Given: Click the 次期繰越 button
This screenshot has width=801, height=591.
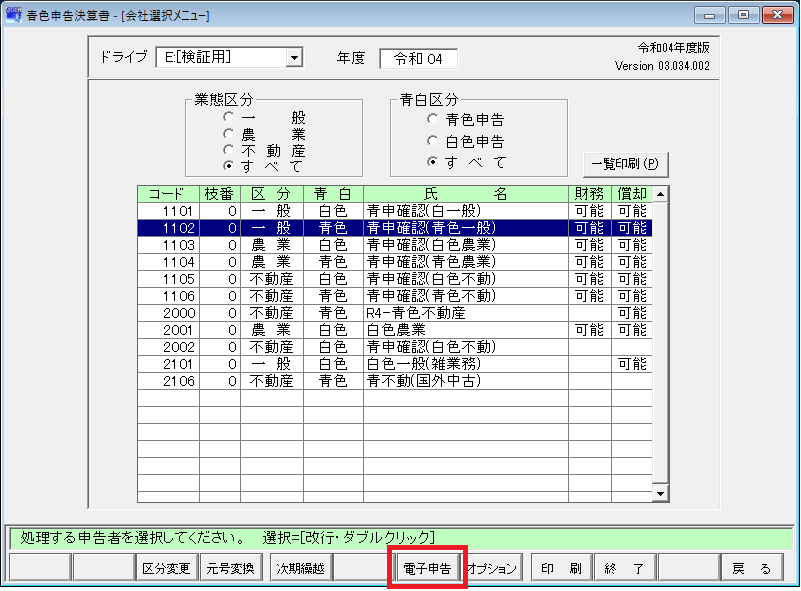Looking at the screenshot, I should 300,568.
